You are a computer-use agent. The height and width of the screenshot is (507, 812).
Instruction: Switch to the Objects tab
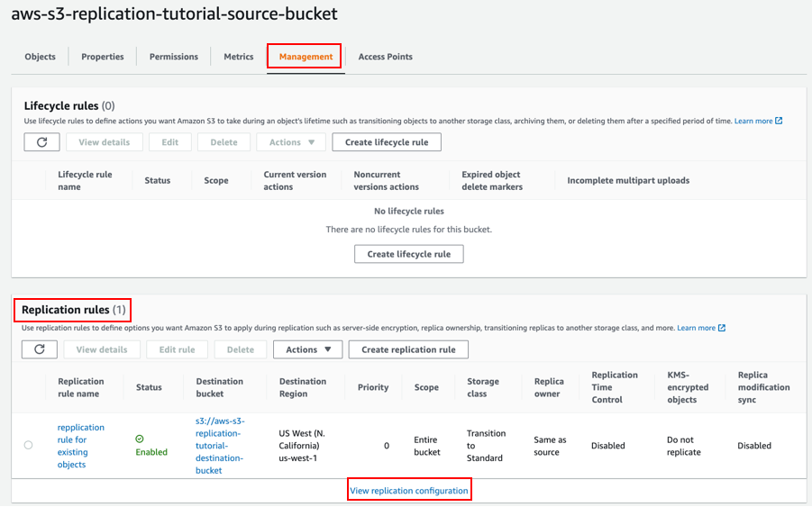pos(40,57)
